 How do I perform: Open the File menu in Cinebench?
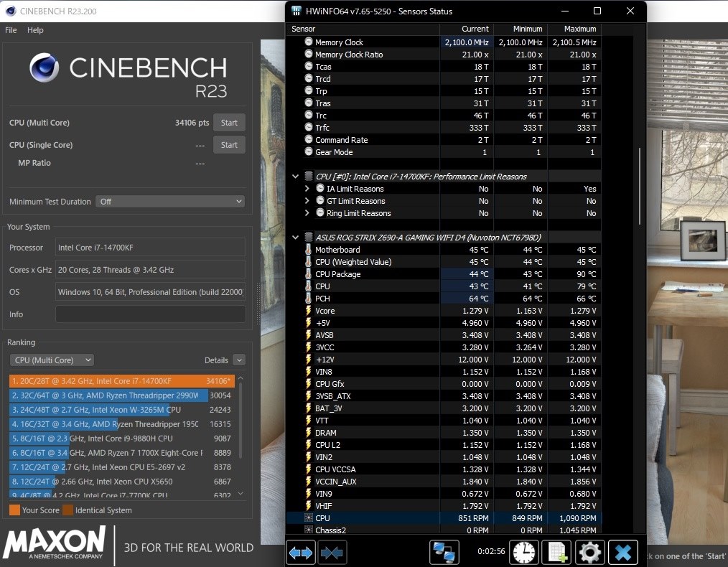tap(11, 30)
